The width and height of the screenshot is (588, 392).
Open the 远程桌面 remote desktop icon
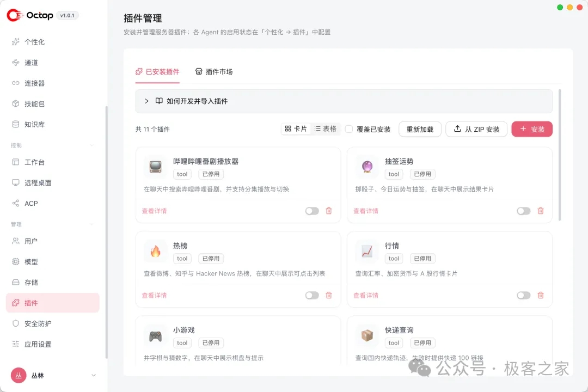15,183
